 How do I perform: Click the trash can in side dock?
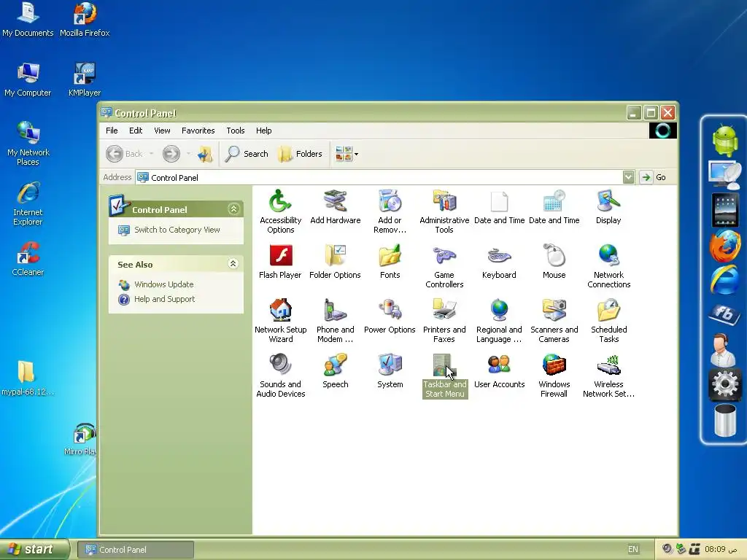(x=724, y=419)
